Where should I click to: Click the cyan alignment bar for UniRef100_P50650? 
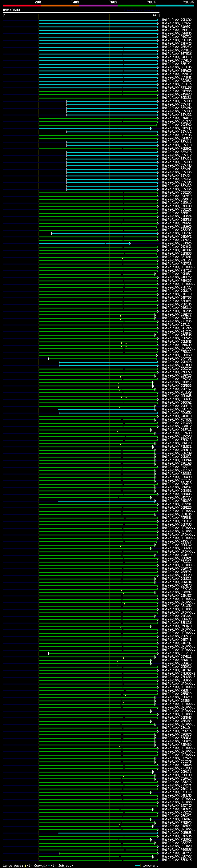[108, 413]
